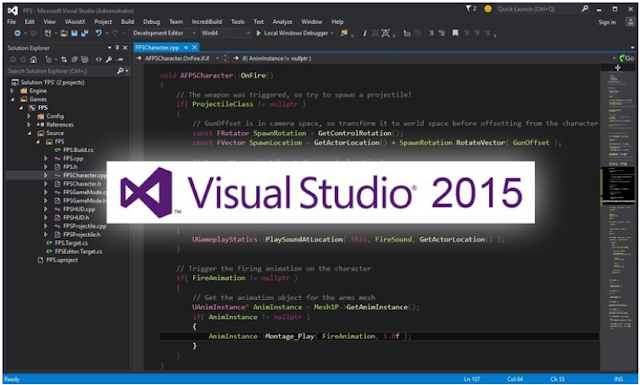The image size is (640, 385).
Task: Open the Win64 platform dropdown
Action: [225, 33]
